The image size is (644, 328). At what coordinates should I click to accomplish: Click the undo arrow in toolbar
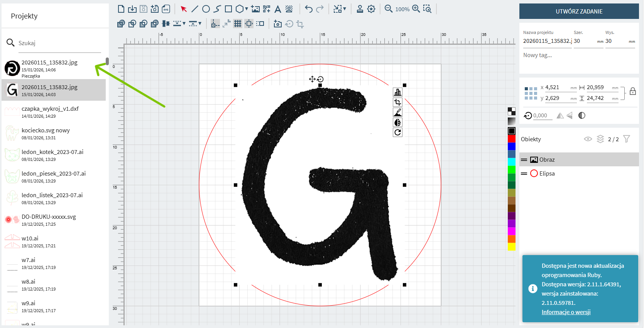(x=308, y=9)
